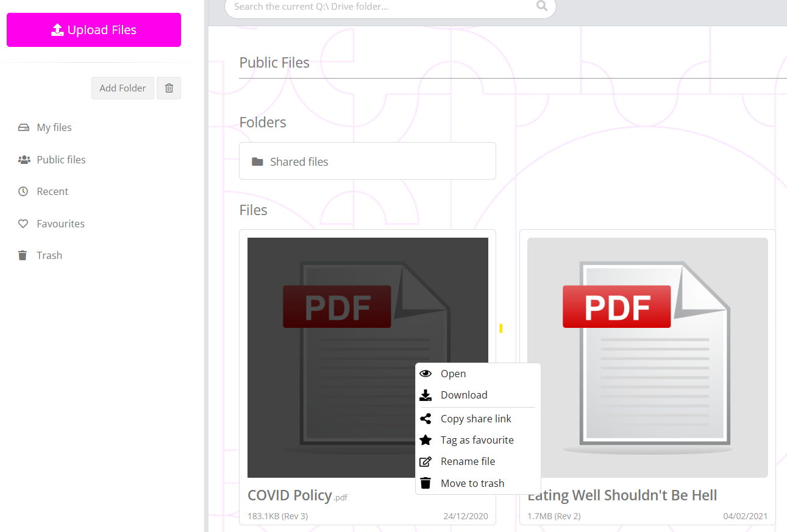The height and width of the screenshot is (532, 787).
Task: Open the Trash section in sidebar
Action: pos(49,255)
